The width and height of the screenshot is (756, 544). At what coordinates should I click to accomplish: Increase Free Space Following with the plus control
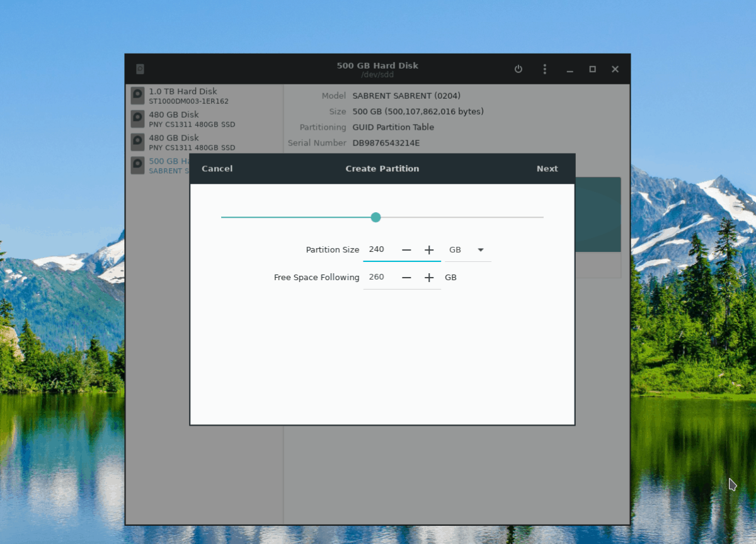point(429,277)
